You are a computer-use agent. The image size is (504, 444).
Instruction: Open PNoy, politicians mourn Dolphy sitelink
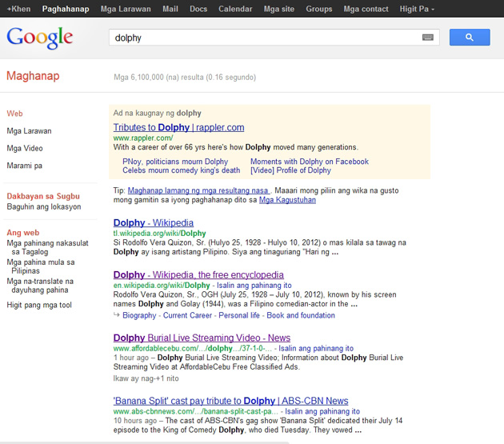click(175, 162)
